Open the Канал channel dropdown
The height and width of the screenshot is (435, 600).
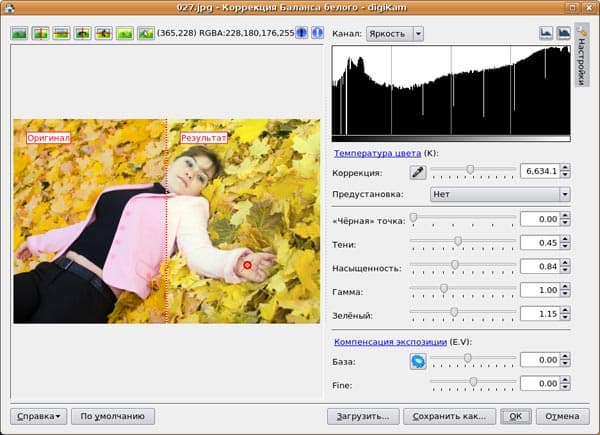pyautogui.click(x=395, y=34)
